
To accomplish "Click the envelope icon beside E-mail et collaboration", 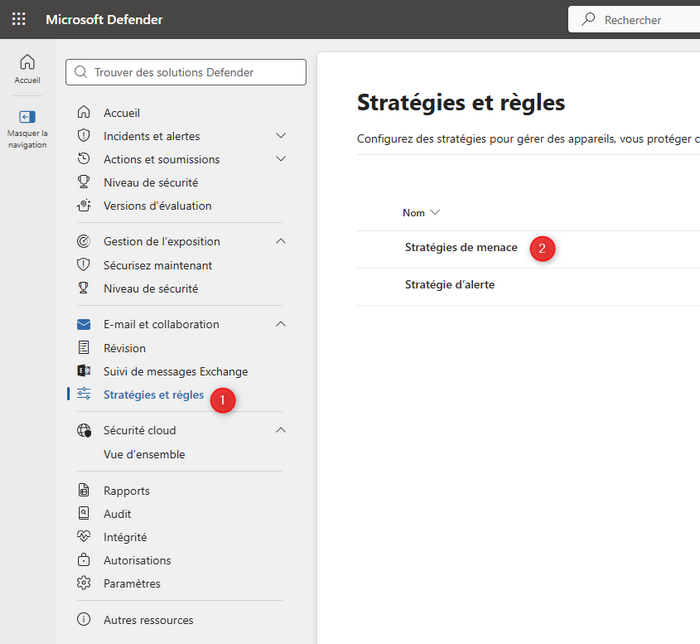I will click(84, 324).
